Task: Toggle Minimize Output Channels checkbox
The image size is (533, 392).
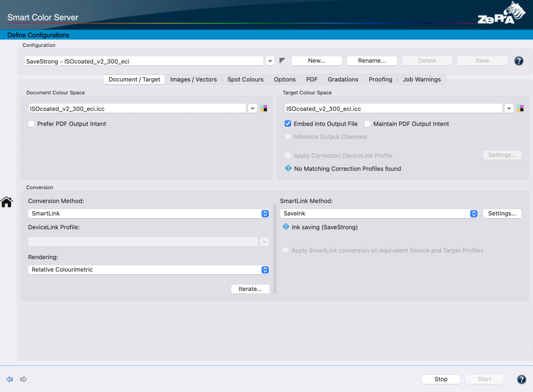Action: point(288,137)
